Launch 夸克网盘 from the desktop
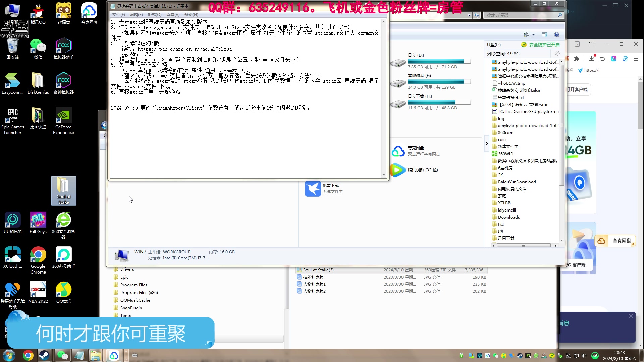The height and width of the screenshot is (362, 644). pos(89,13)
